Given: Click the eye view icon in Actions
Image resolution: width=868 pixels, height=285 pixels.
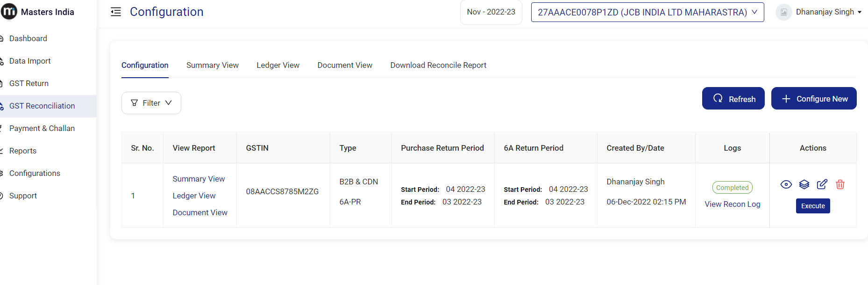Looking at the screenshot, I should point(786,184).
